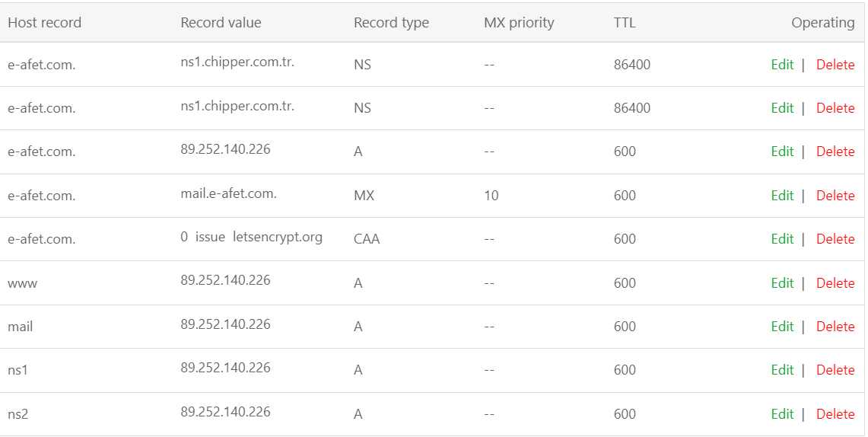Viewport: 868px width, 437px height.
Task: Delete the second NS record row
Action: click(x=835, y=108)
